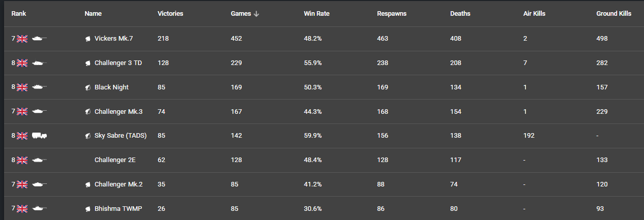Sort by the Ground Kills header
644x220 pixels.
pyautogui.click(x=613, y=14)
